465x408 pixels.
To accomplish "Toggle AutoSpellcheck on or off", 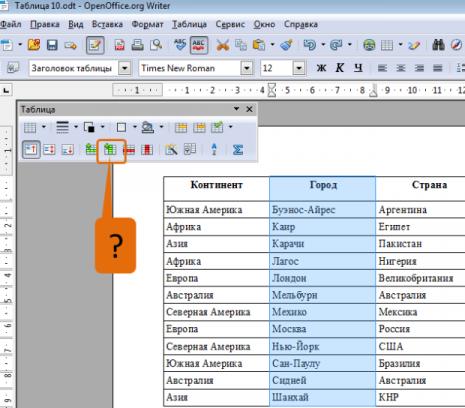I will tap(199, 45).
